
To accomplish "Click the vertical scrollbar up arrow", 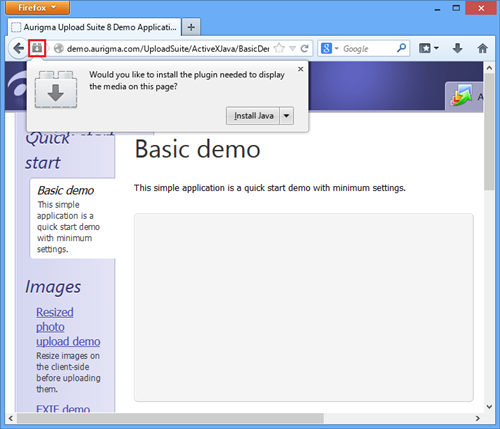I will coord(489,68).
